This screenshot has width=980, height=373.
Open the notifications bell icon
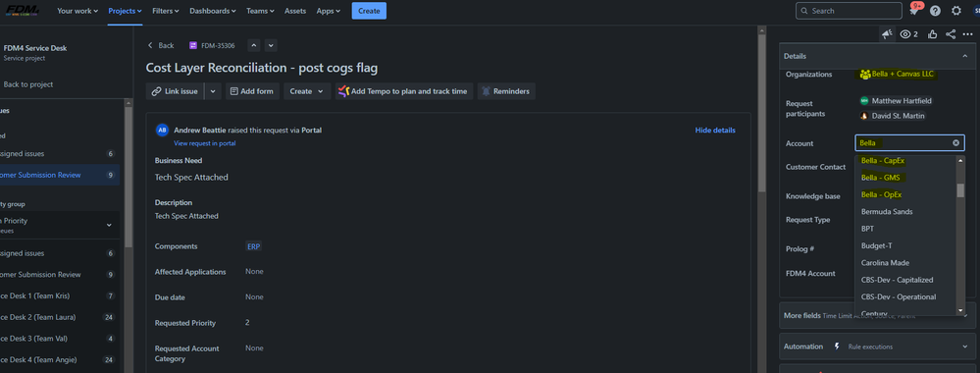click(x=913, y=11)
